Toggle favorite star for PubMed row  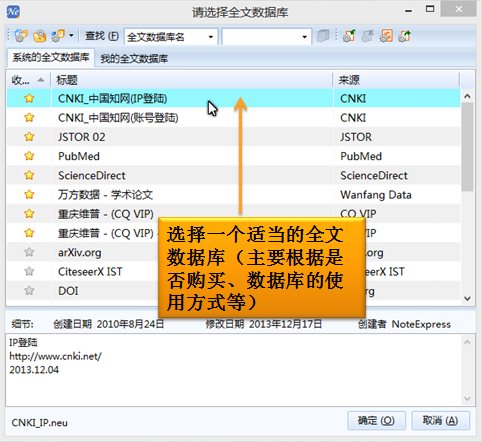29,156
